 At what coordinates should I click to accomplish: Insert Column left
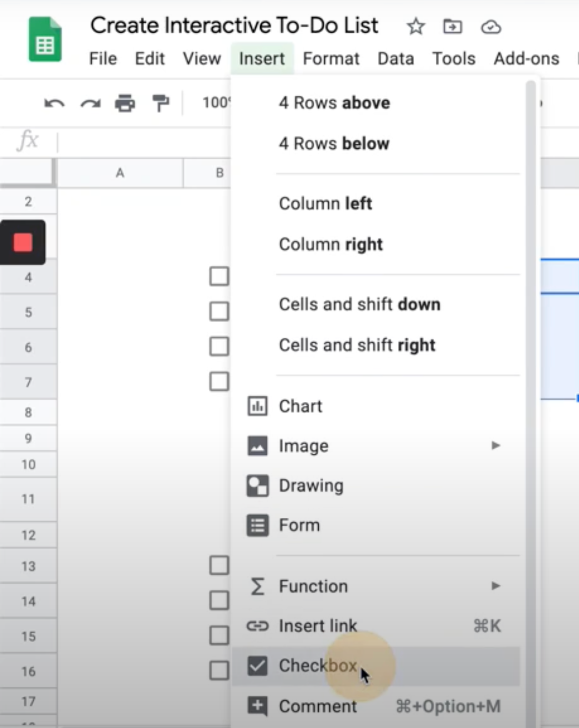(x=376, y=204)
